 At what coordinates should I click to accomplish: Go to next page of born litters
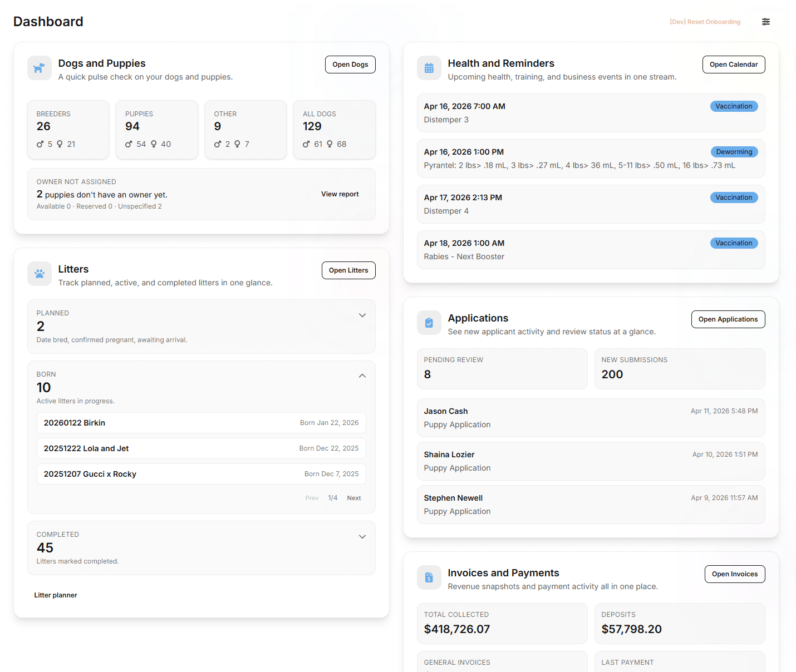[353, 498]
